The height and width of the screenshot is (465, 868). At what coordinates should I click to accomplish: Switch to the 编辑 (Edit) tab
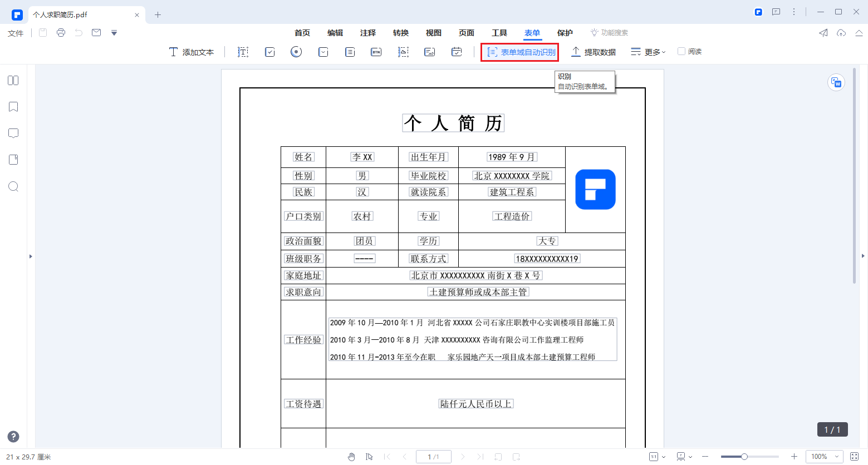tap(335, 33)
